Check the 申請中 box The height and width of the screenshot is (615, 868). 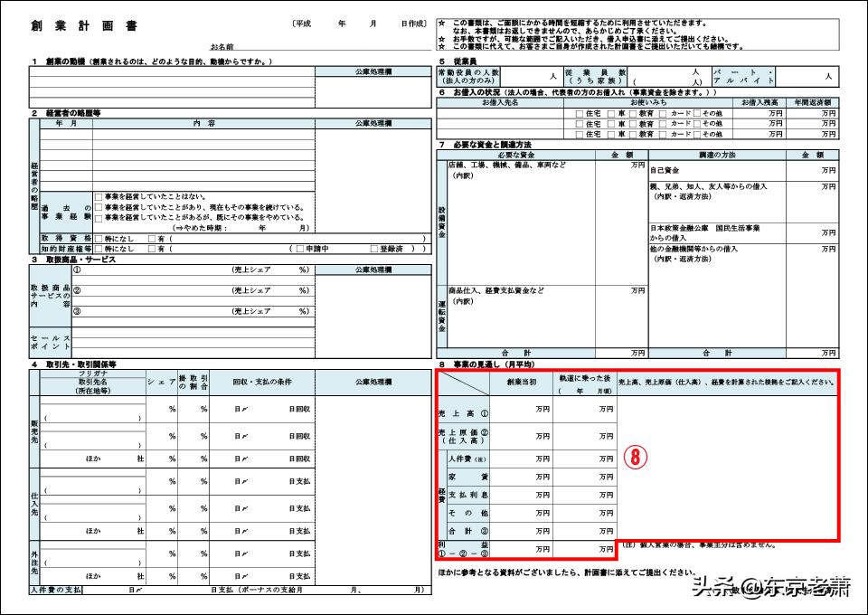coord(300,249)
